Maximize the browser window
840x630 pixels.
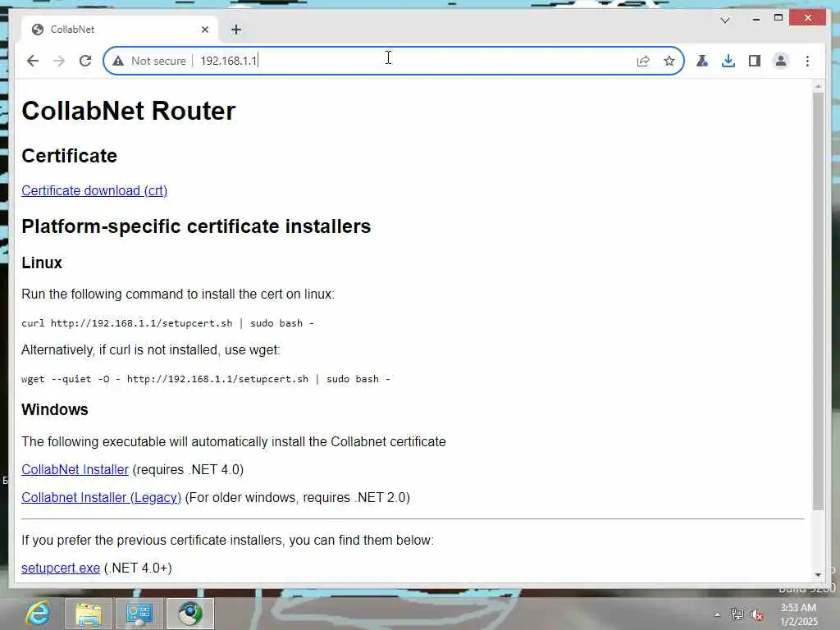778,18
